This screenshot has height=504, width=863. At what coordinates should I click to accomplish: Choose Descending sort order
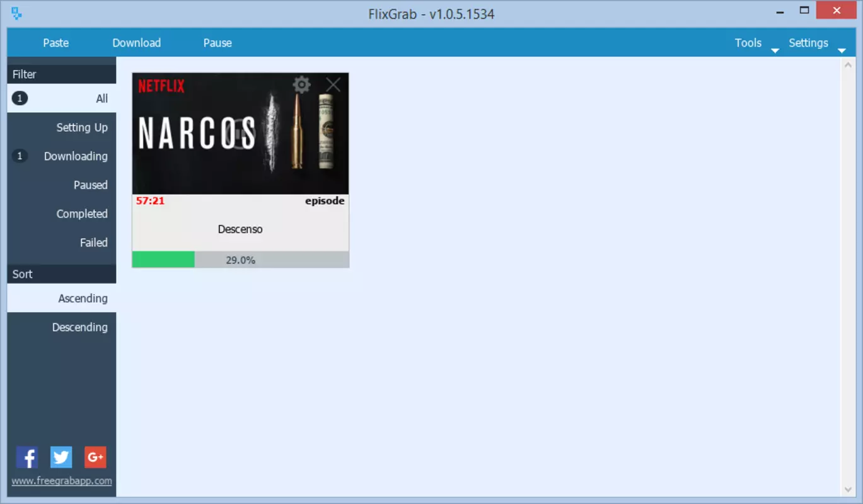tap(62, 327)
